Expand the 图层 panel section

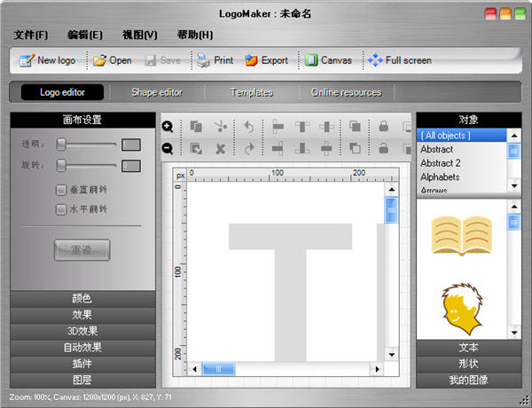(x=82, y=380)
